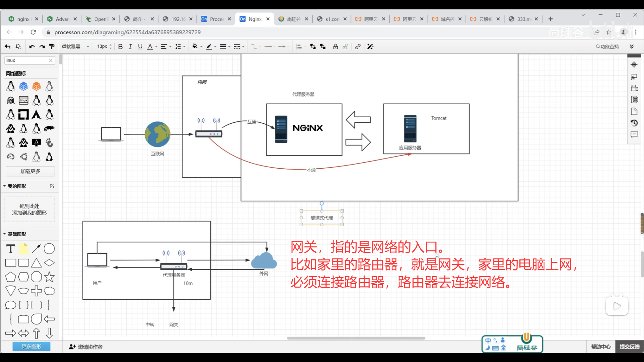
Task: Toggle bold formatting
Action: pyautogui.click(x=120, y=47)
